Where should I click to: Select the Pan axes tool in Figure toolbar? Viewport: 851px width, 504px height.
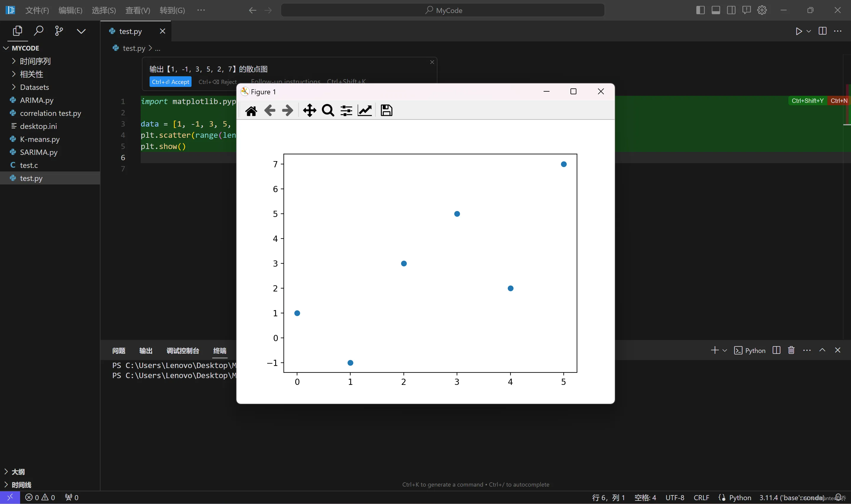coord(309,111)
